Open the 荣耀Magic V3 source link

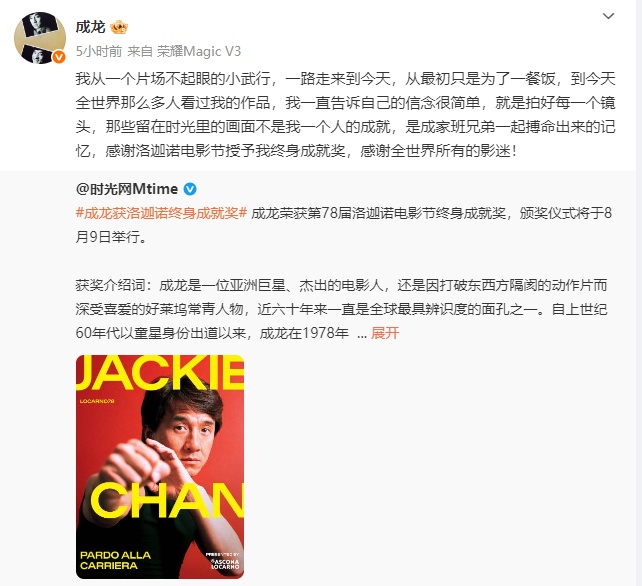click(199, 51)
